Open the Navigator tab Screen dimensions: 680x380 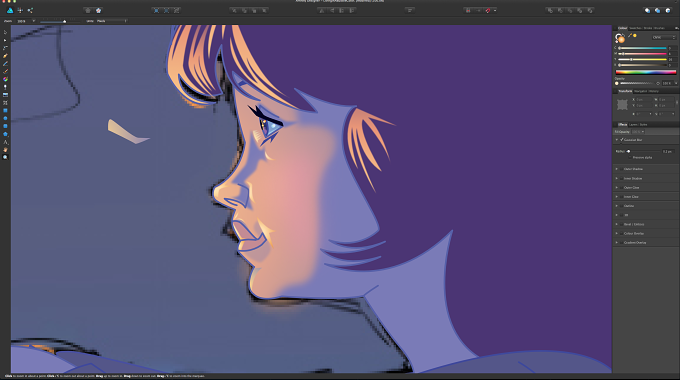click(x=641, y=91)
